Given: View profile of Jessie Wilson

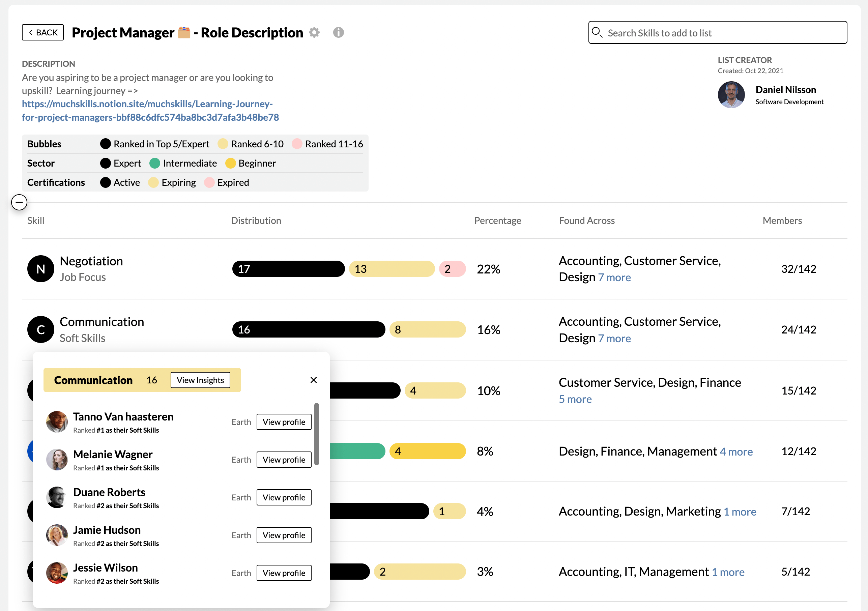Looking at the screenshot, I should 284,573.
